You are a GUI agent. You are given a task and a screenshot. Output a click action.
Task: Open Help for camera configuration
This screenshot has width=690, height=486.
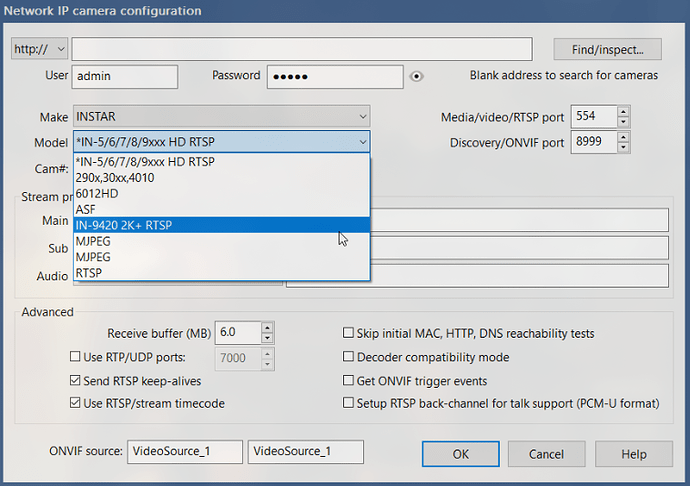point(634,454)
